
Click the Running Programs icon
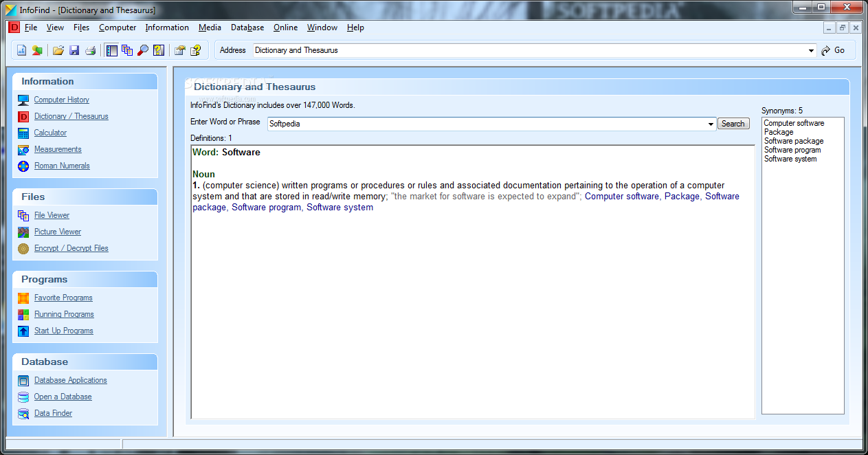(23, 314)
